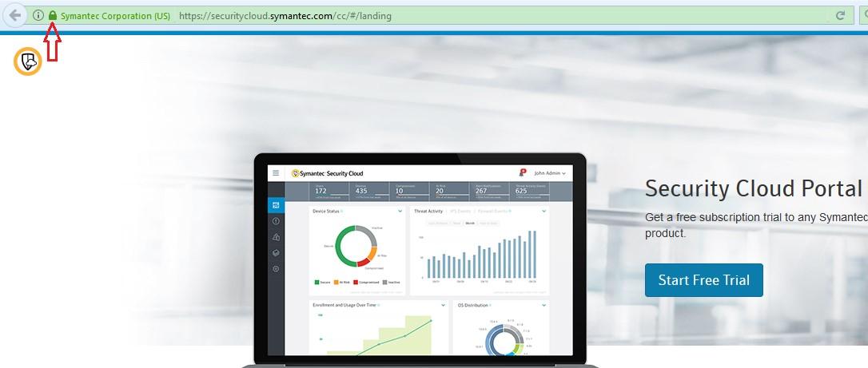Image resolution: width=868 pixels, height=368 pixels.
Task: Click the Users 172 stat tile
Action: 330,191
